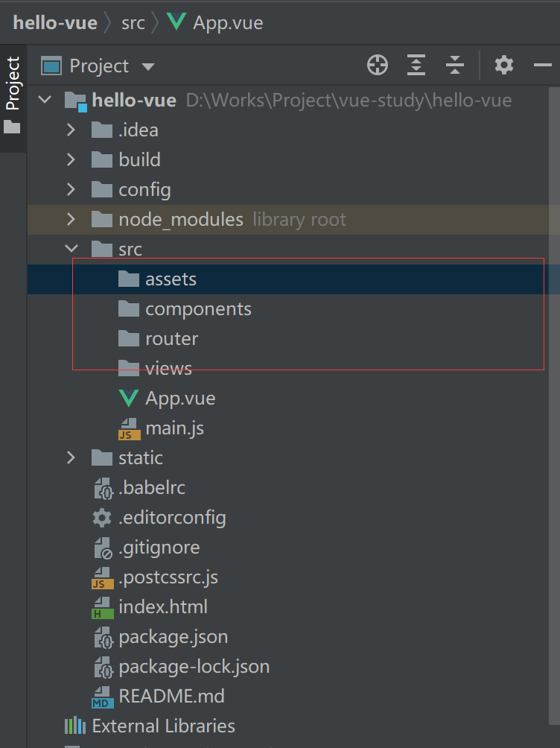560x748 pixels.
Task: Click the External Libraries icon
Action: pos(74,726)
